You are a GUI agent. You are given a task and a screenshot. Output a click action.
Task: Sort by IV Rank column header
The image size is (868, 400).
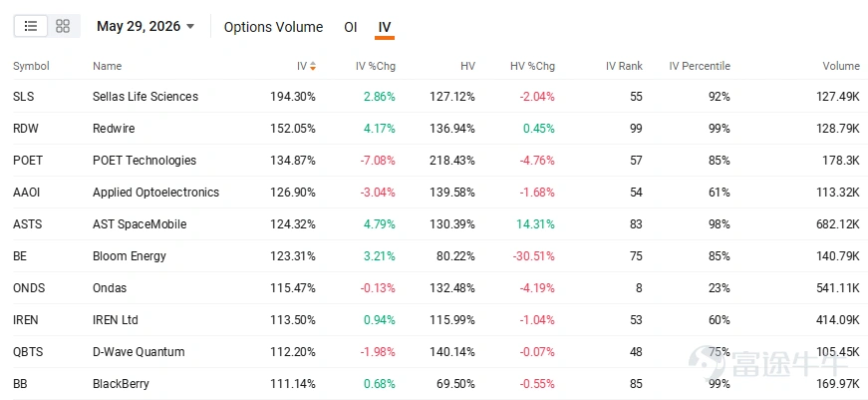click(x=624, y=67)
